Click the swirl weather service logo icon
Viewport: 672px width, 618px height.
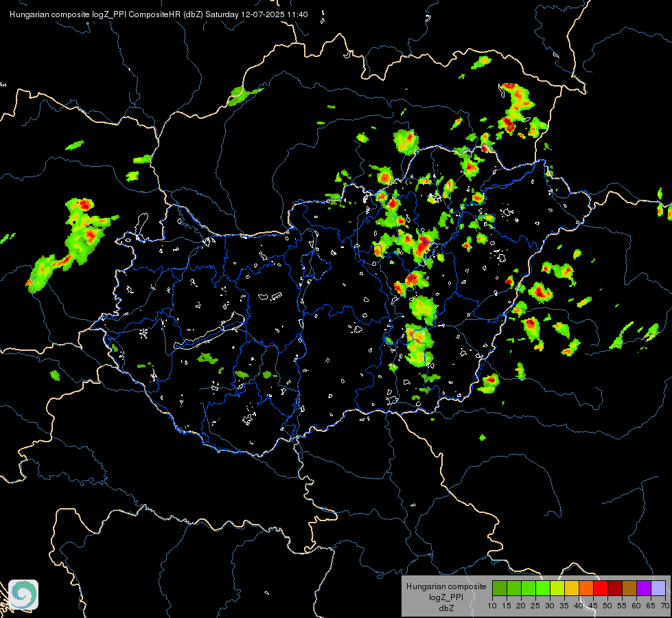pyautogui.click(x=23, y=595)
